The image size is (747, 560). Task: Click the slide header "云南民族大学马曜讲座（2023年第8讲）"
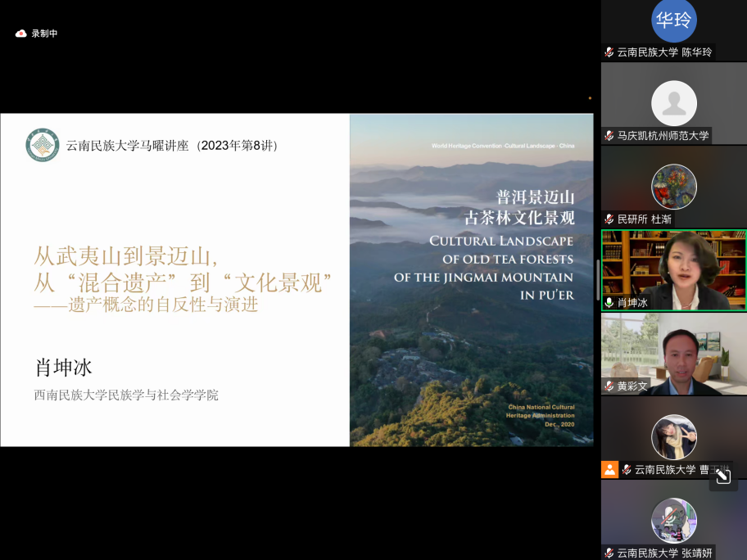[171, 145]
